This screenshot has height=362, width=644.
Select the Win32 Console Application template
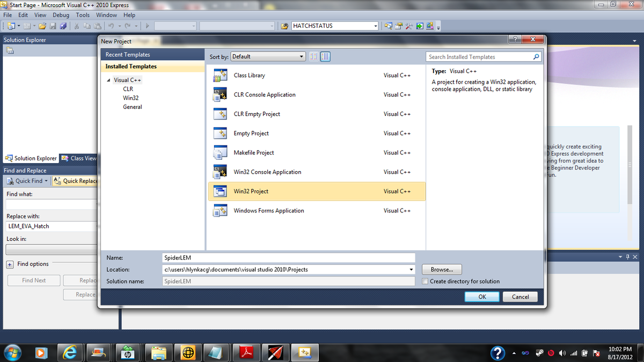point(317,172)
